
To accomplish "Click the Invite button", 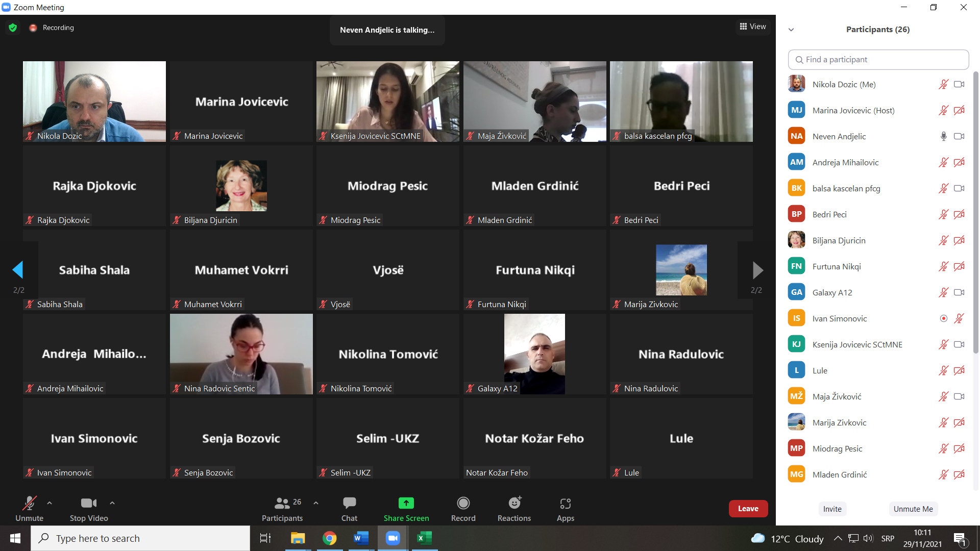I will pyautogui.click(x=832, y=509).
